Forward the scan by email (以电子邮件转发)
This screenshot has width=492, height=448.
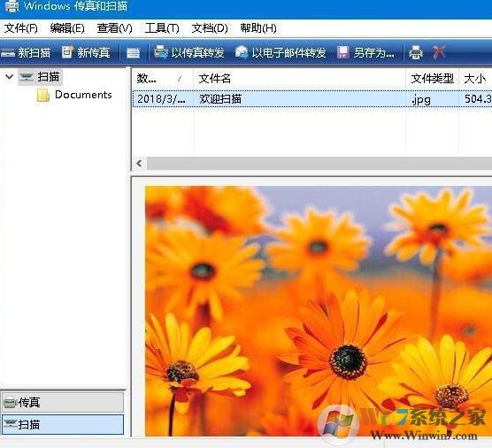[x=281, y=52]
